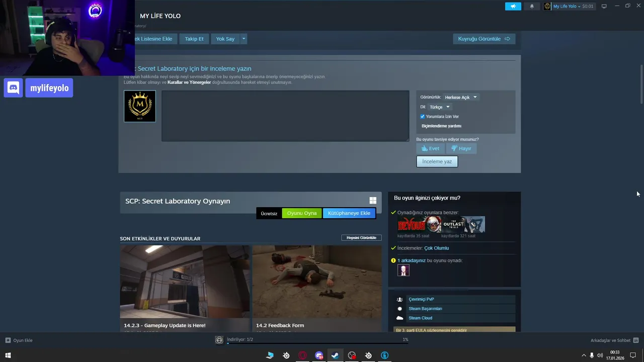Image resolution: width=644 pixels, height=362 pixels.
Task: Click the plus icon beside Oyun Ekle
Action: coord(8,340)
